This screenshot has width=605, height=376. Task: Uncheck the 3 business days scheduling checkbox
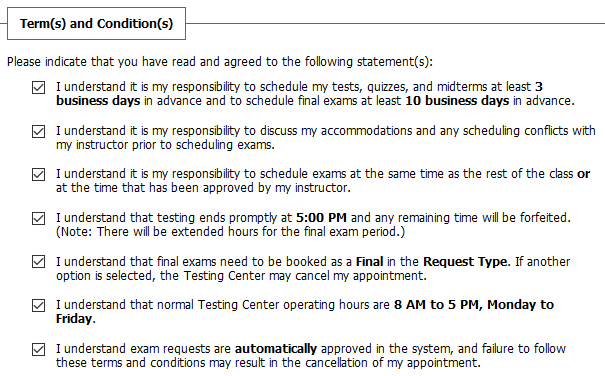coord(39,88)
